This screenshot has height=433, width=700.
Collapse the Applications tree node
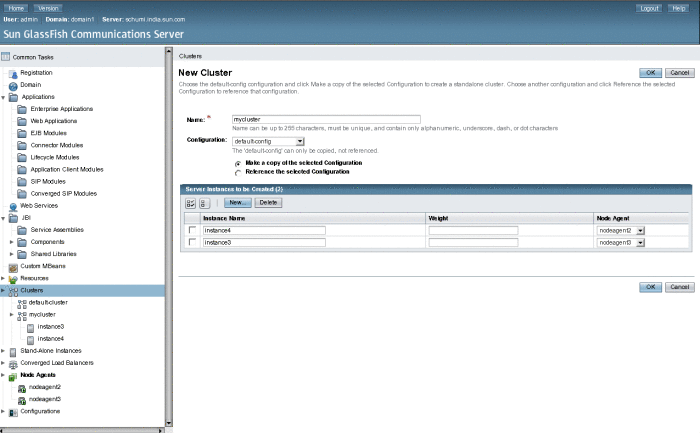point(3,97)
